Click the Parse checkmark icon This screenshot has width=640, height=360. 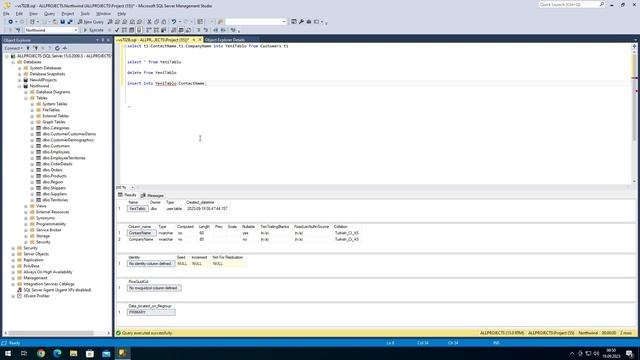point(117,30)
